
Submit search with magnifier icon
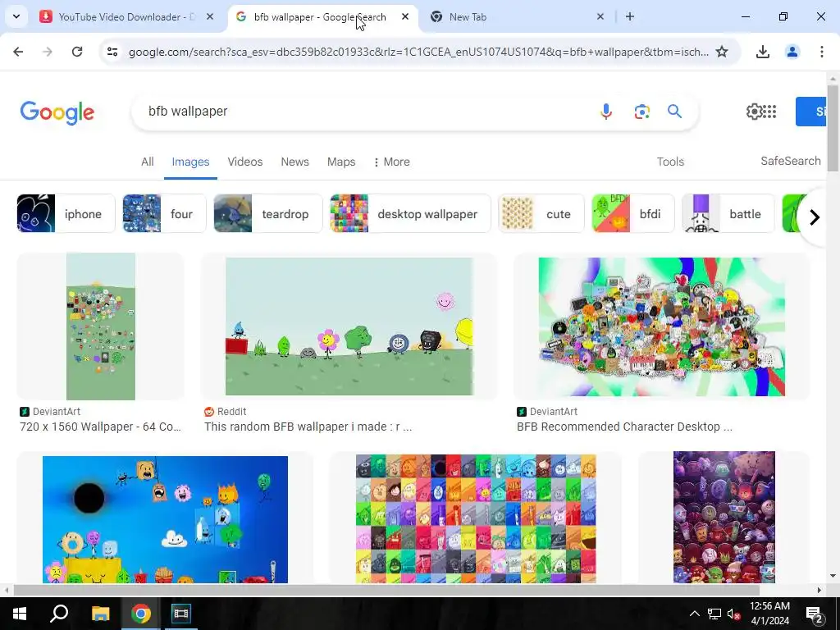[674, 112]
